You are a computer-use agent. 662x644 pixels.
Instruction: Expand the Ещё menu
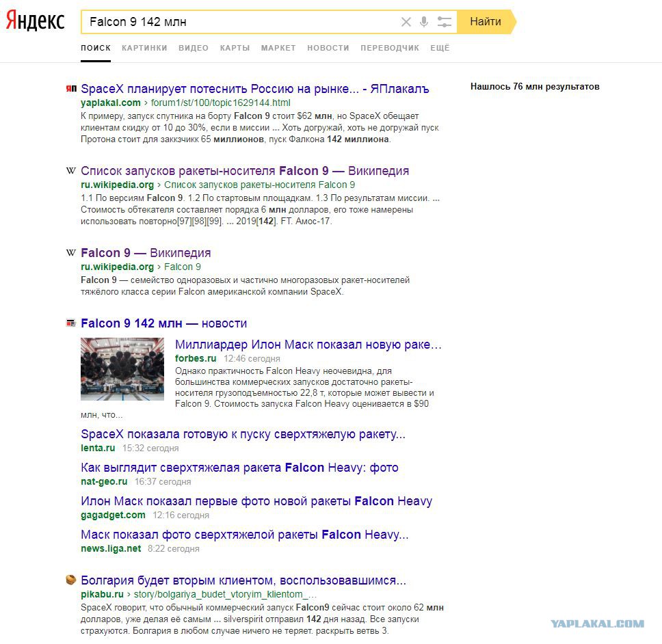coord(440,48)
